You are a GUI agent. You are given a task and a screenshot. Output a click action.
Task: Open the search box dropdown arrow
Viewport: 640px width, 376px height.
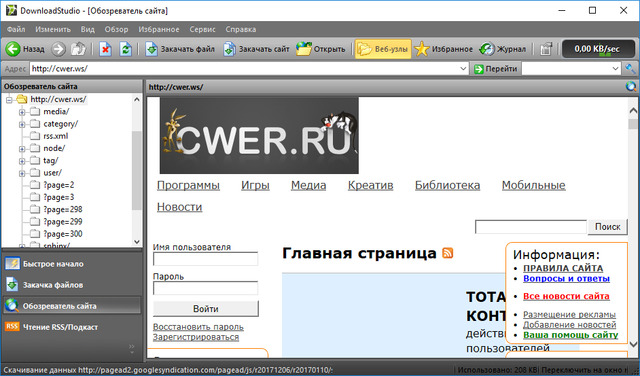click(x=616, y=69)
